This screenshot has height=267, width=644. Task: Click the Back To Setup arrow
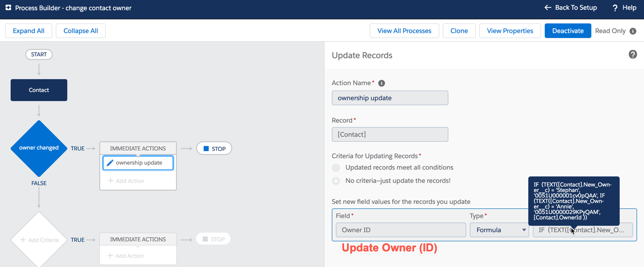click(x=548, y=8)
